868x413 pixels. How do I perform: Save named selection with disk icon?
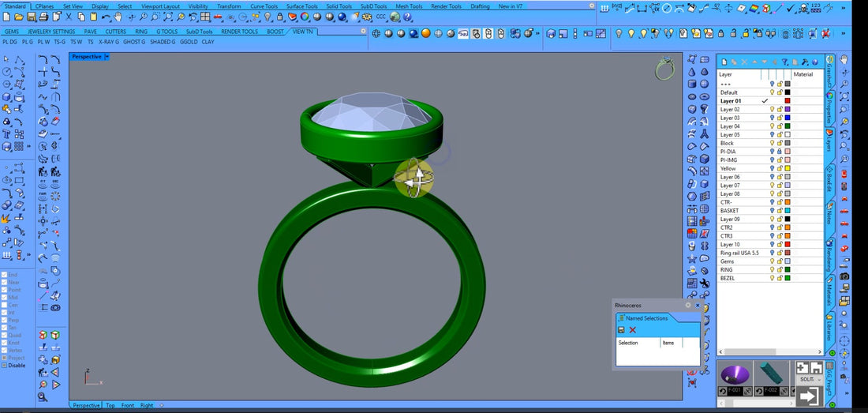pyautogui.click(x=621, y=330)
